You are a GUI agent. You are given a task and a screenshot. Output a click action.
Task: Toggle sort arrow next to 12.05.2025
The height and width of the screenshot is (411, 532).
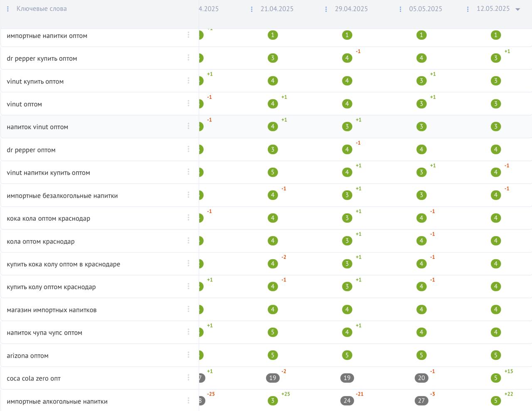(518, 9)
